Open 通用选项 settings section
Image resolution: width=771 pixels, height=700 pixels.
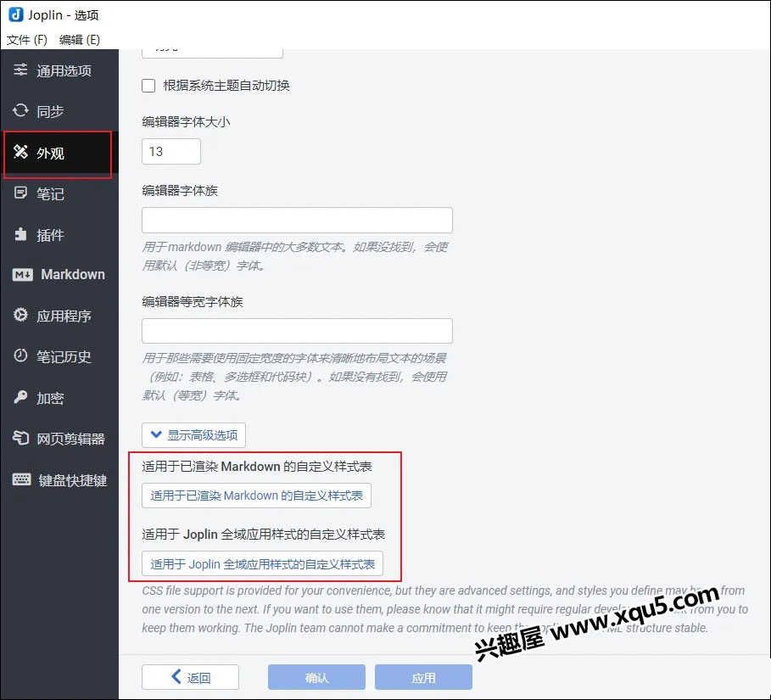click(59, 70)
